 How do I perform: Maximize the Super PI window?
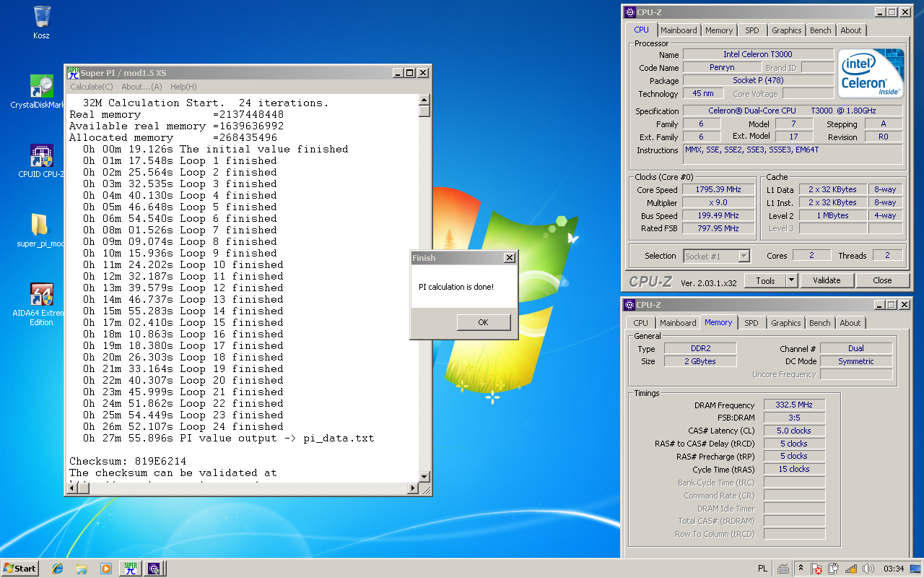[x=410, y=73]
